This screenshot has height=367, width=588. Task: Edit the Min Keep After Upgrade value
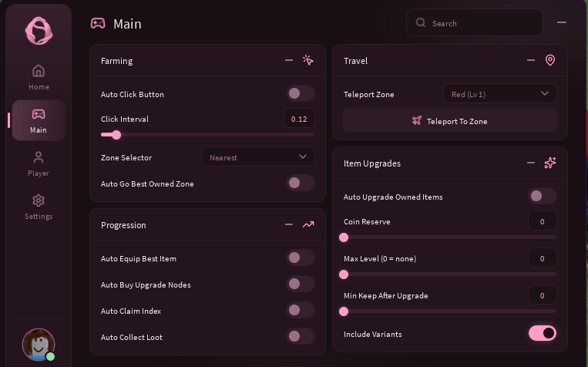[543, 295]
